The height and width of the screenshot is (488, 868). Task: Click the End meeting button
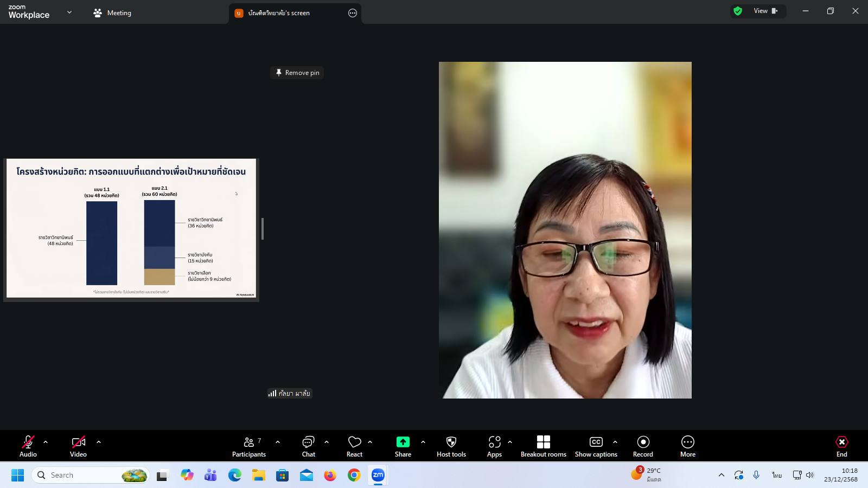point(841,446)
